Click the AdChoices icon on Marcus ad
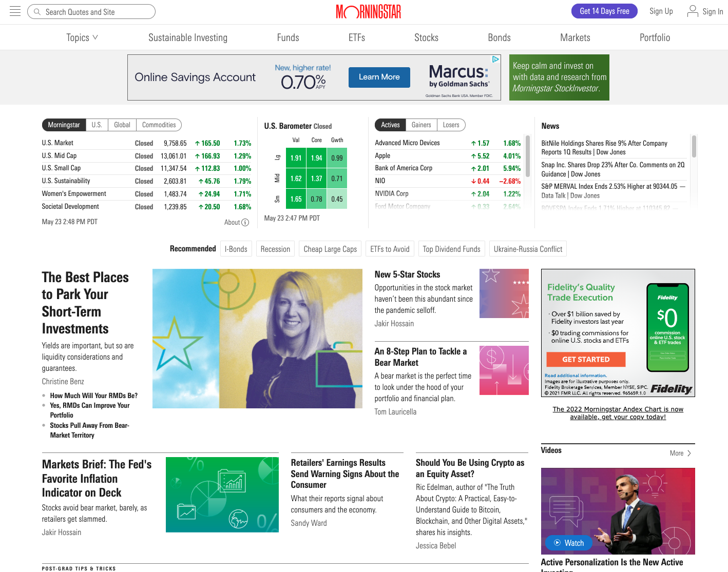 click(x=495, y=60)
